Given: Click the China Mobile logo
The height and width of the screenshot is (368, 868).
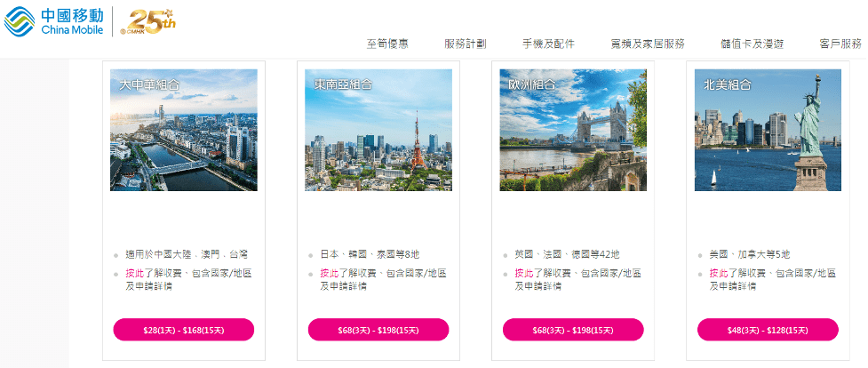Looking at the screenshot, I should coord(53,21).
